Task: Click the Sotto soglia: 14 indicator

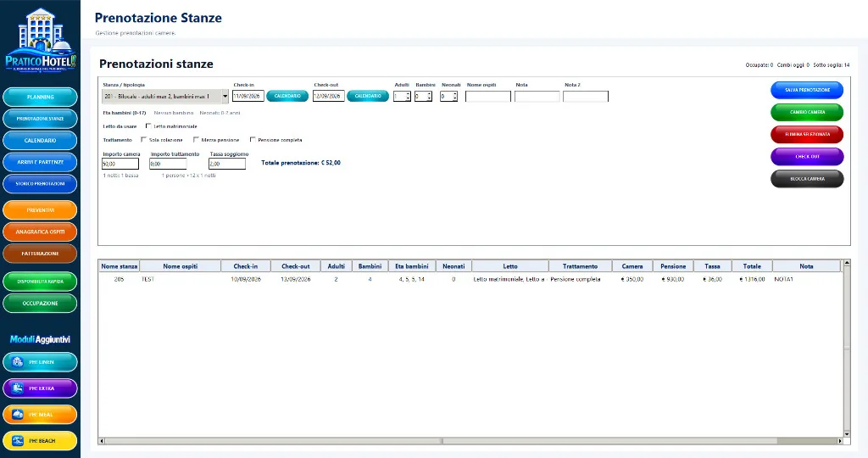Action: [831, 65]
